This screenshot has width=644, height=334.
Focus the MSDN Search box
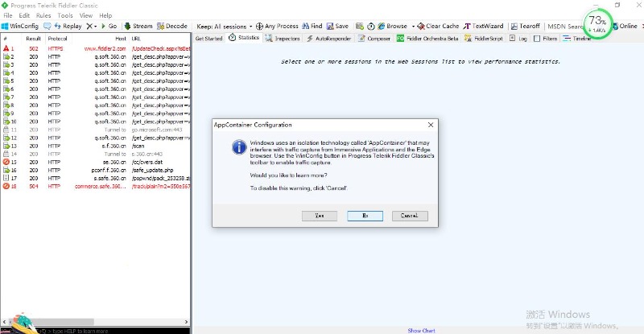(x=565, y=26)
